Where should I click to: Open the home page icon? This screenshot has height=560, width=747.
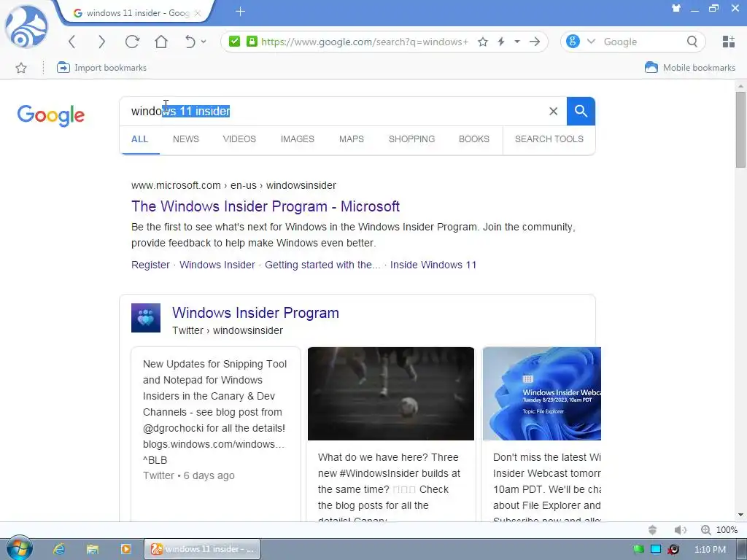pos(161,42)
